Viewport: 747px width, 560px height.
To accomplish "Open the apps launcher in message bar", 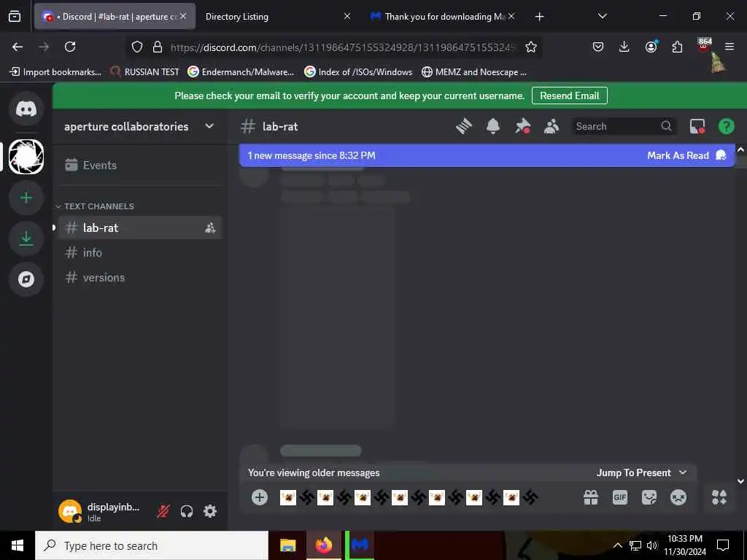I will click(719, 497).
